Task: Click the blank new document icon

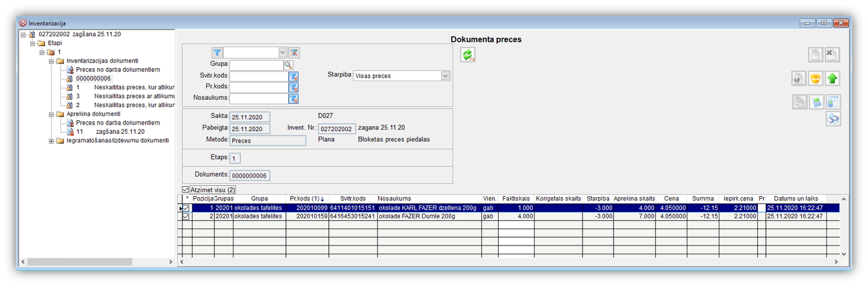Action: coord(815,55)
